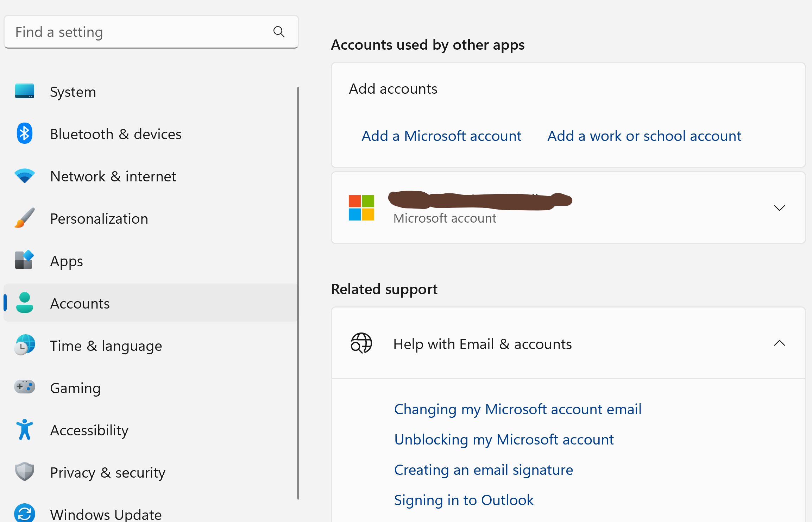
Task: Click the System monitor icon
Action: click(25, 91)
